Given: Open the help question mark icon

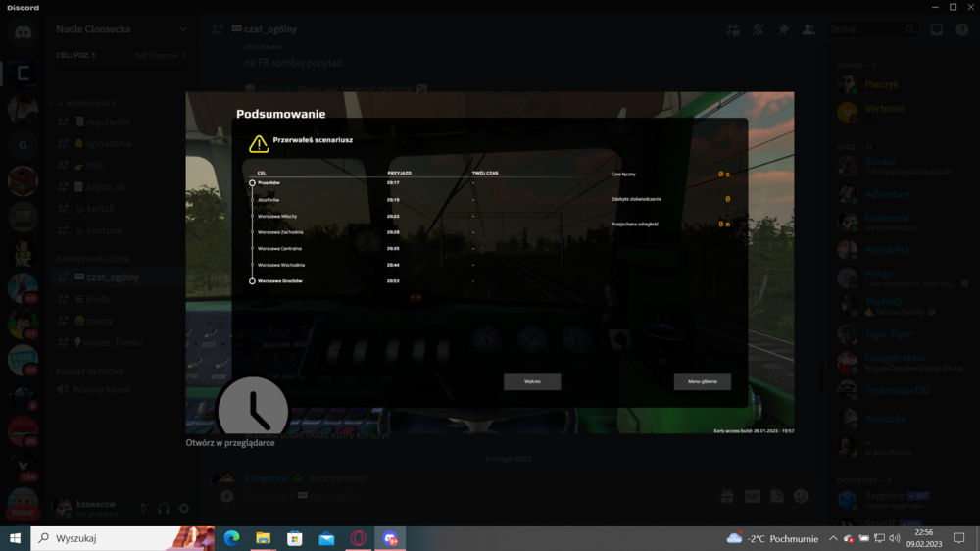Looking at the screenshot, I should 962,29.
